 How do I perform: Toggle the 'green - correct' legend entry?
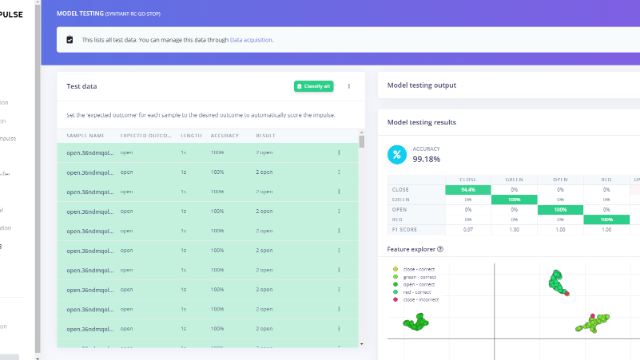(415, 277)
